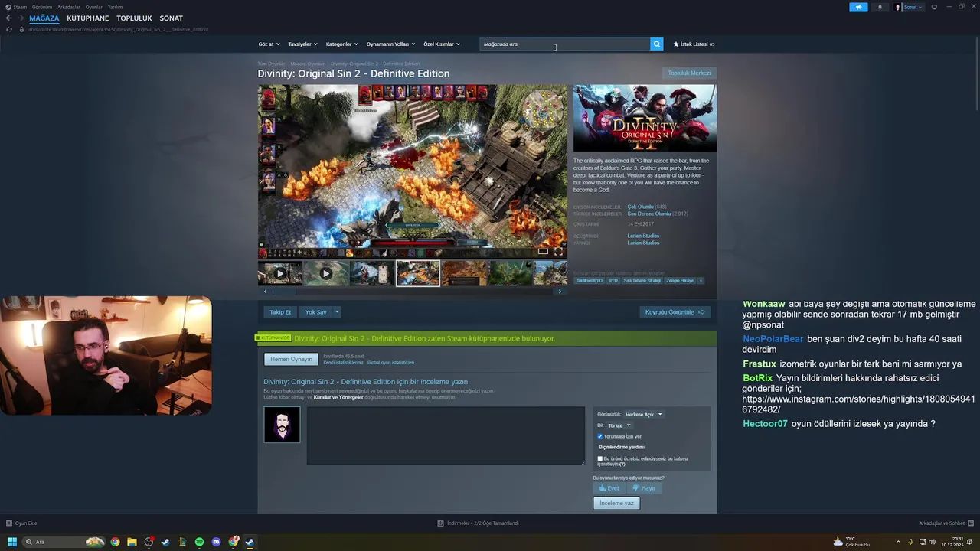Open the Kurallar ve Yönergeler link
Viewport: 980px width, 551px height.
point(338,398)
